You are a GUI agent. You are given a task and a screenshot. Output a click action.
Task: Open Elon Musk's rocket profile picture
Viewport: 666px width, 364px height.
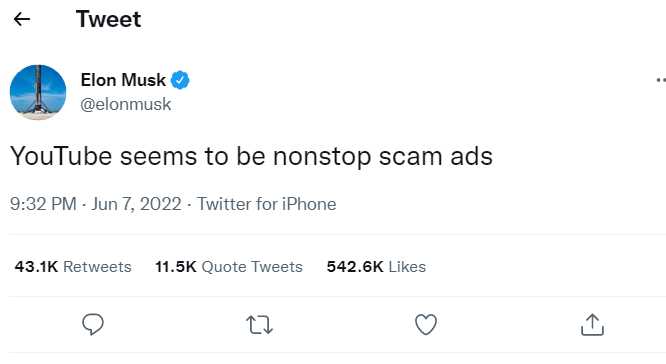[38, 92]
